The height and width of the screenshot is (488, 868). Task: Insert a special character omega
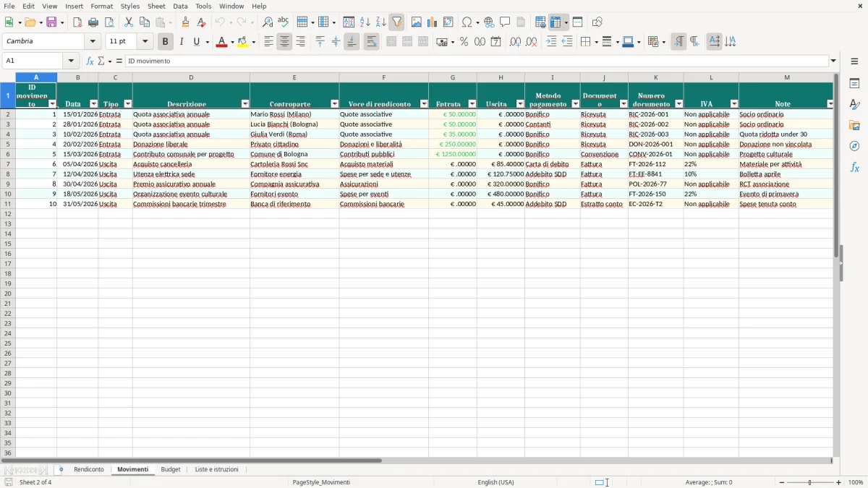(x=467, y=22)
